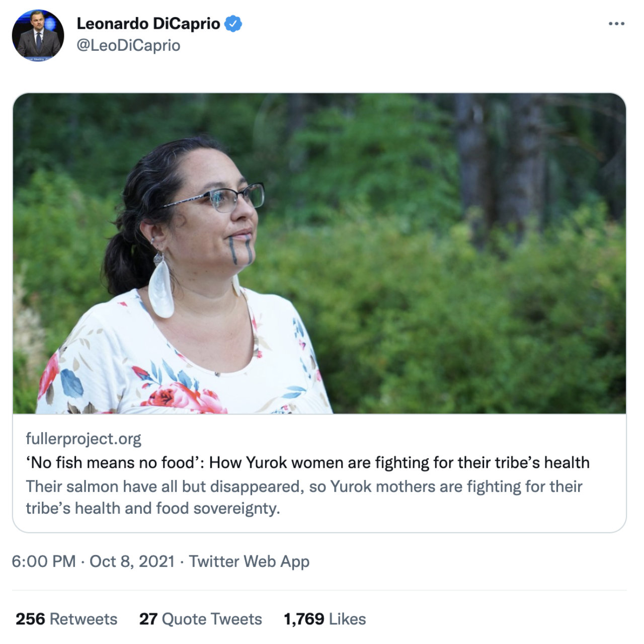The height and width of the screenshot is (644, 644).
Task: Click the Leonardo DiCaprio display name
Action: click(148, 24)
